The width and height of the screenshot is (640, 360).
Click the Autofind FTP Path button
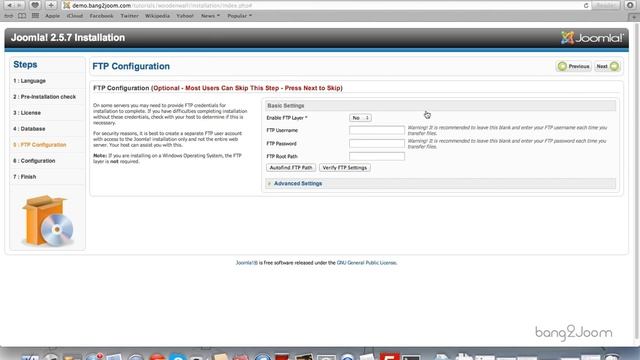click(x=291, y=168)
